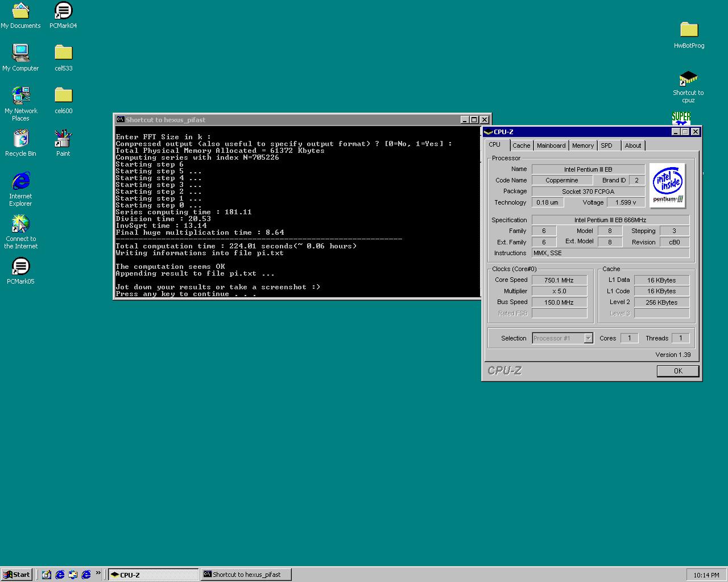Click the Specification field Pentium III EB 666MHz
Screen dimensions: 728x582
tap(610, 220)
